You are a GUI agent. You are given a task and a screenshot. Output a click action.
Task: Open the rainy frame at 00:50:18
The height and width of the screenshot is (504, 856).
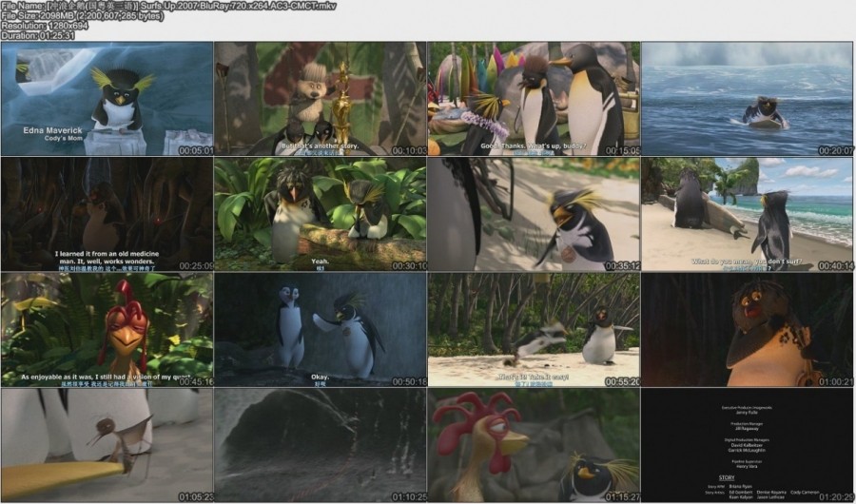[320, 330]
